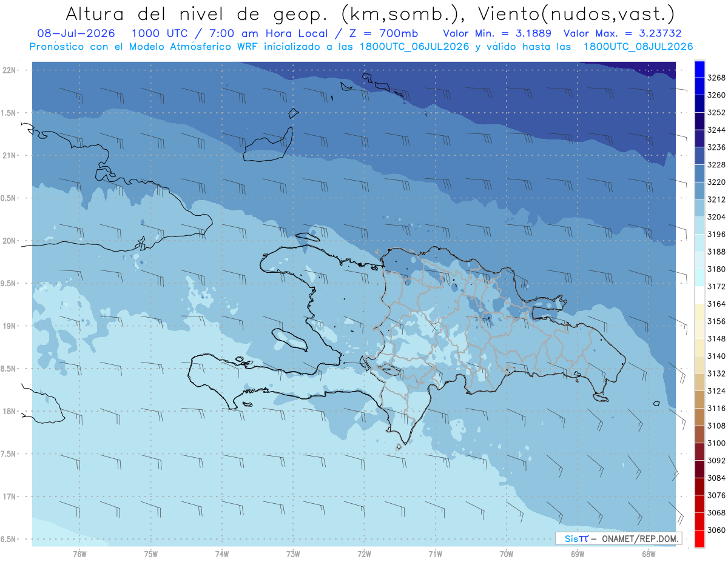
Task: Click the colorbar label '3060'
Action: (716, 530)
